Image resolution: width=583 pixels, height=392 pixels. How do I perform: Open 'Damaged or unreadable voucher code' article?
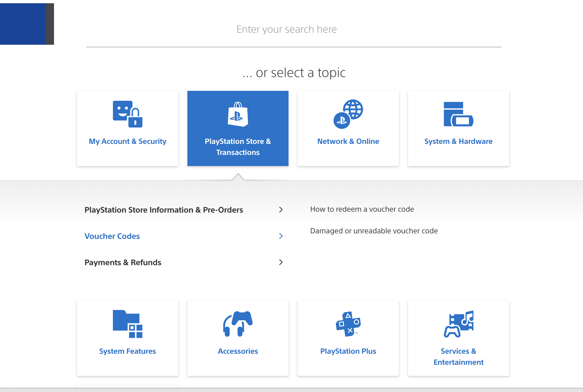click(x=374, y=231)
